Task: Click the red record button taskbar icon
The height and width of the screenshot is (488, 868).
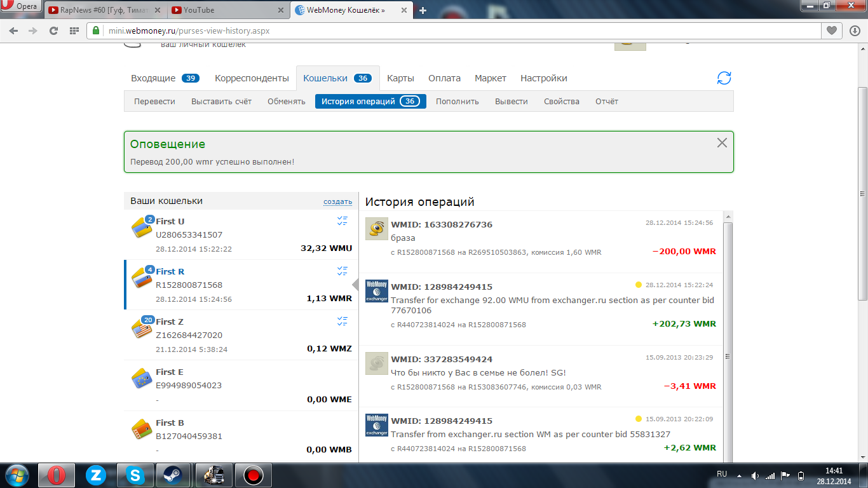Action: click(254, 475)
